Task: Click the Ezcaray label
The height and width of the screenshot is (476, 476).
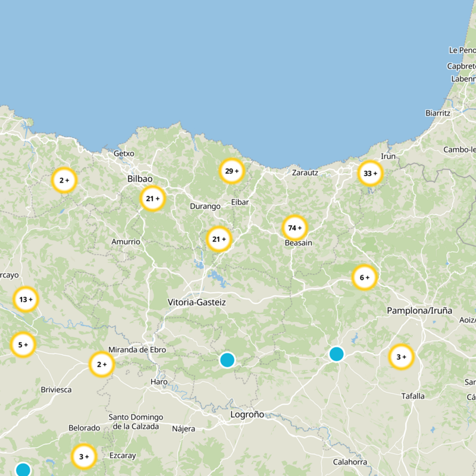Action: [123, 456]
